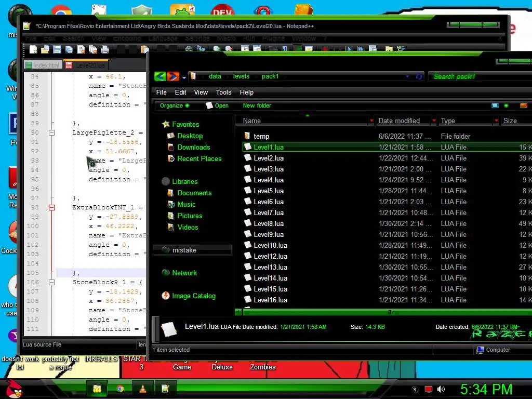Click the New file icon in Notepad++ toolbar
The width and height of the screenshot is (532, 399).
[33, 49]
